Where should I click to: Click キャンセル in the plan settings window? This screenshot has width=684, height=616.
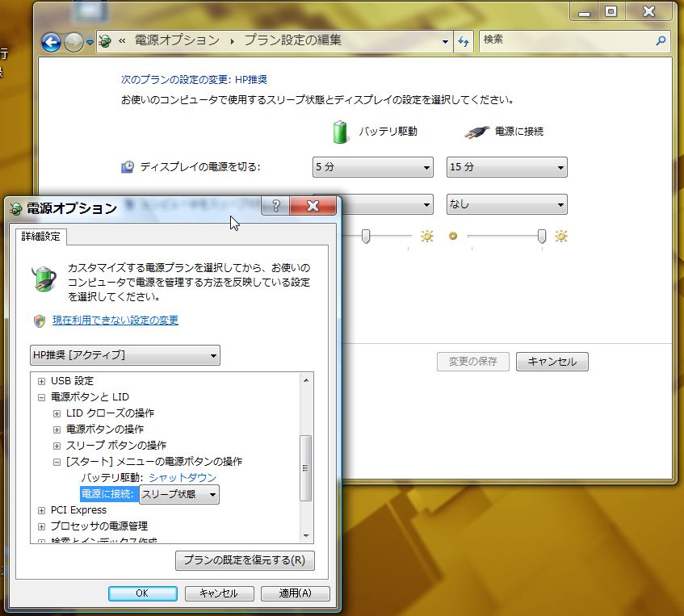coord(552,362)
